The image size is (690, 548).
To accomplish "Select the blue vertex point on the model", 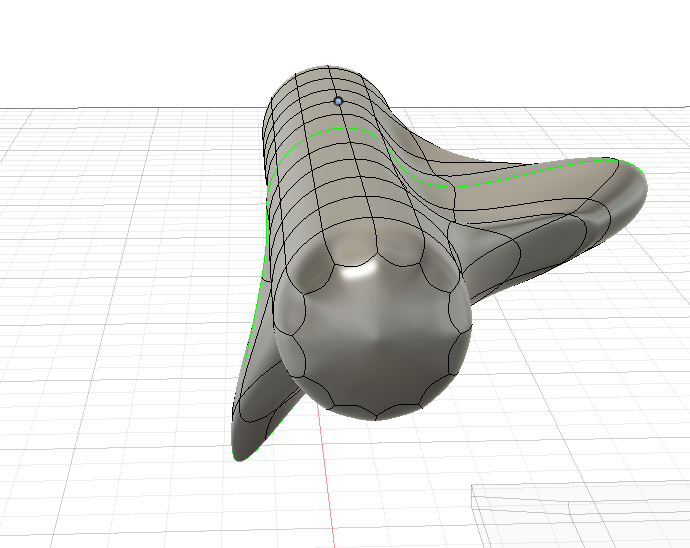I will 338,101.
